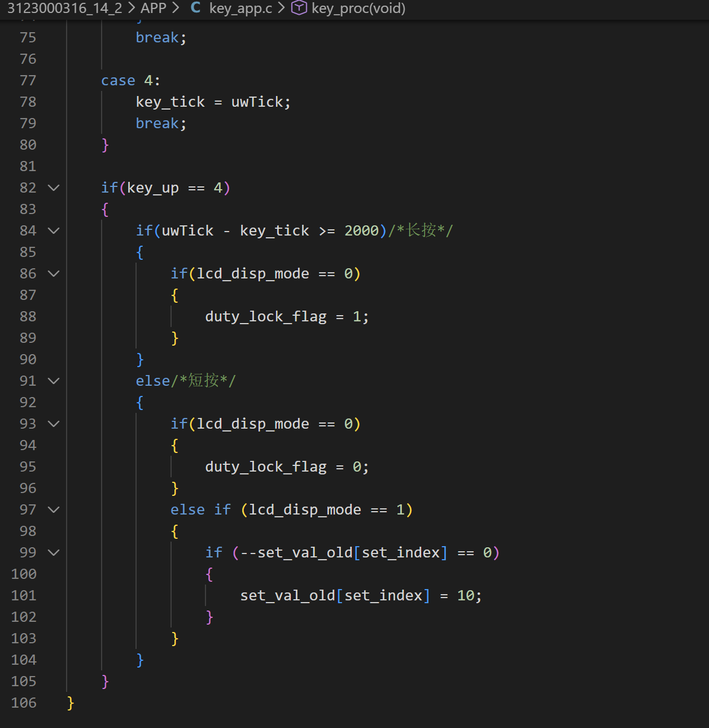Click the 'case 4:' keyword
The height and width of the screenshot is (728, 709).
tap(118, 80)
